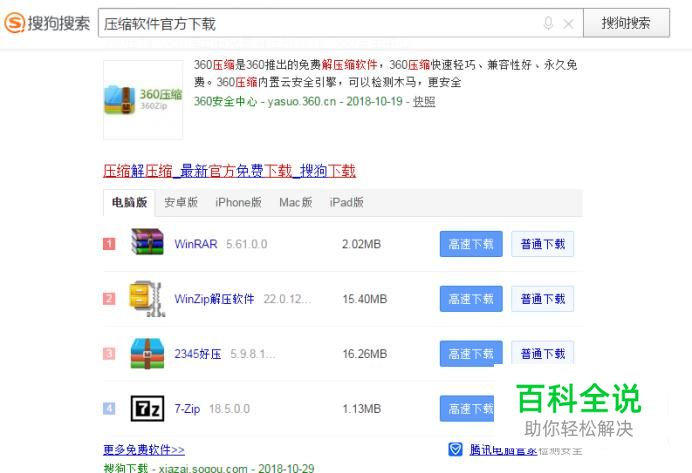Clear the search box with the X icon
692x473 pixels.
pyautogui.click(x=568, y=24)
